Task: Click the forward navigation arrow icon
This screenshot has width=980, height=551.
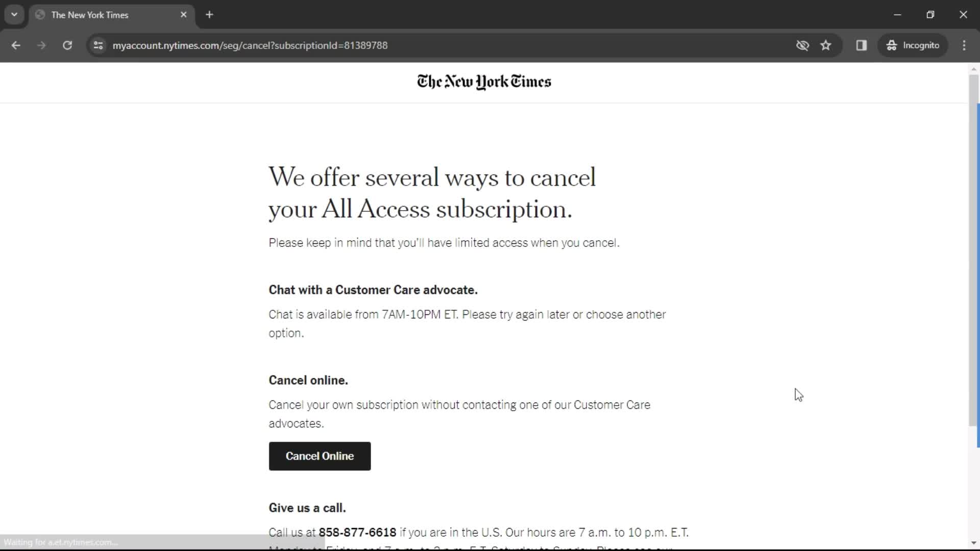Action: pyautogui.click(x=42, y=45)
